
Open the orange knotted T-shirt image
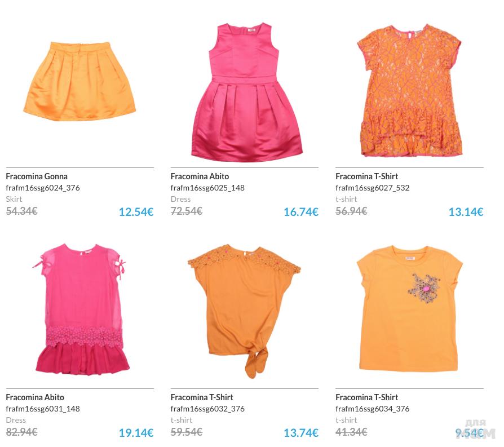[244, 311]
